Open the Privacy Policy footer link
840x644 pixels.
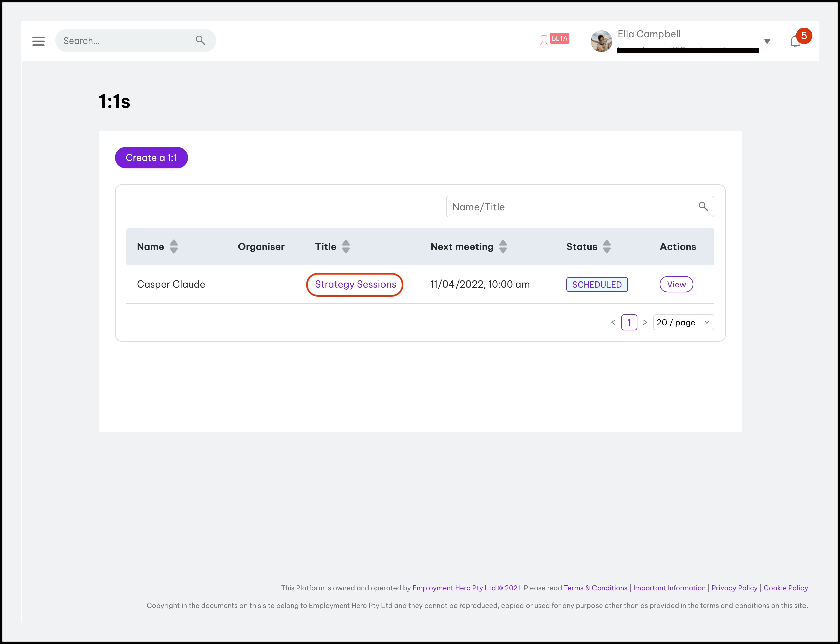734,588
